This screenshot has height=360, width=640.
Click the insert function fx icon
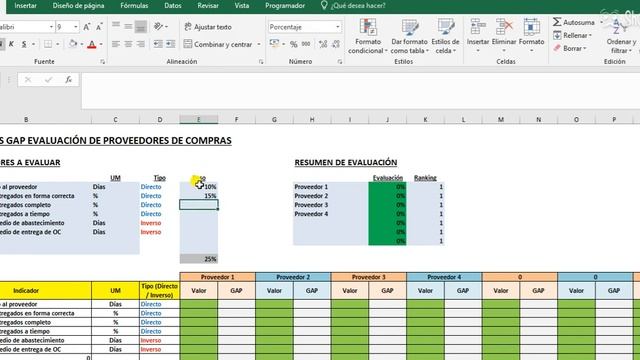pos(69,80)
